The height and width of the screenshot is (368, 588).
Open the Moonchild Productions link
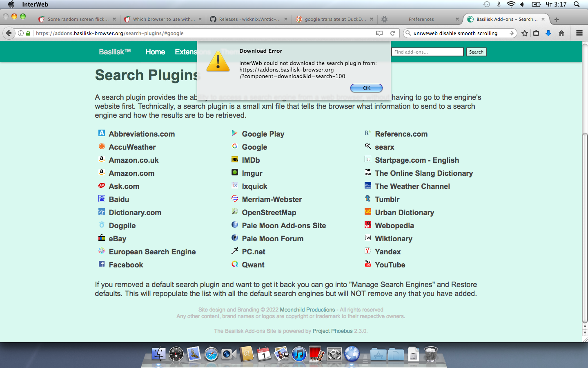tap(307, 310)
